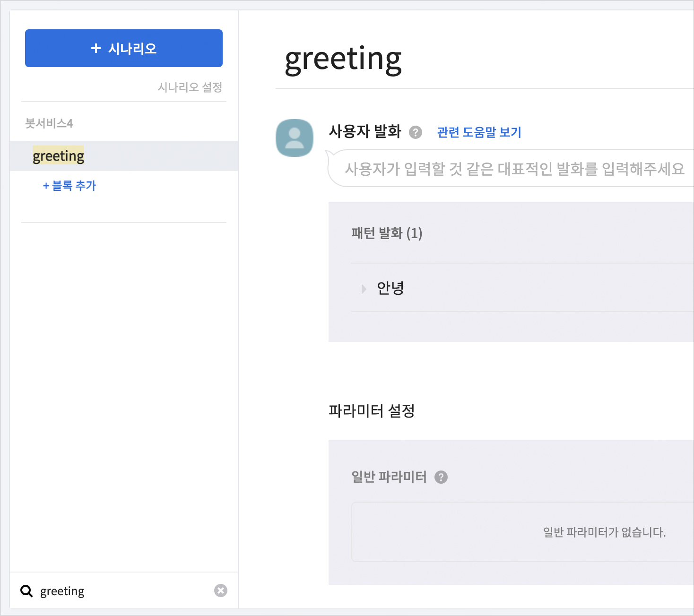This screenshot has width=694, height=616.
Task: Open the 시나리오 설정 link
Action: tap(190, 87)
